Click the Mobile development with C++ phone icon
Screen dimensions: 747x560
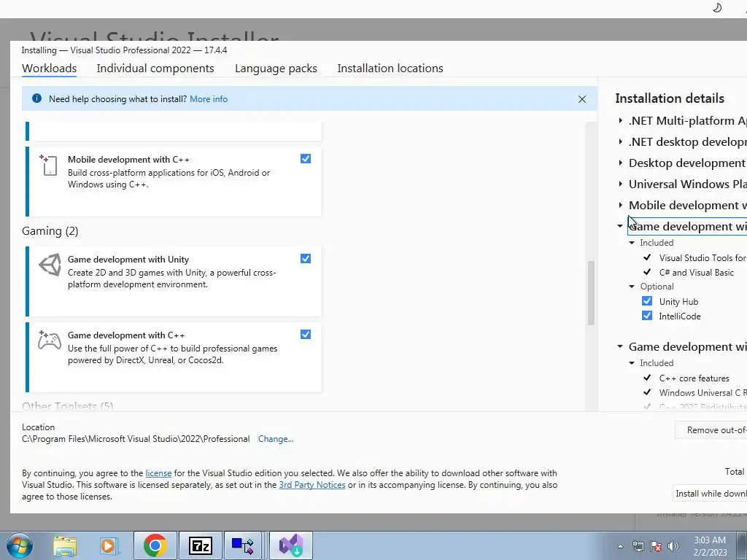point(49,165)
